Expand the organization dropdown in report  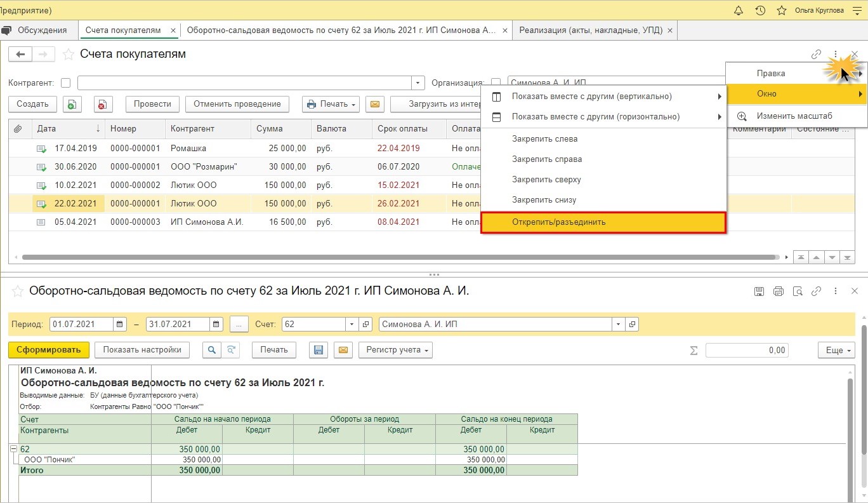619,325
